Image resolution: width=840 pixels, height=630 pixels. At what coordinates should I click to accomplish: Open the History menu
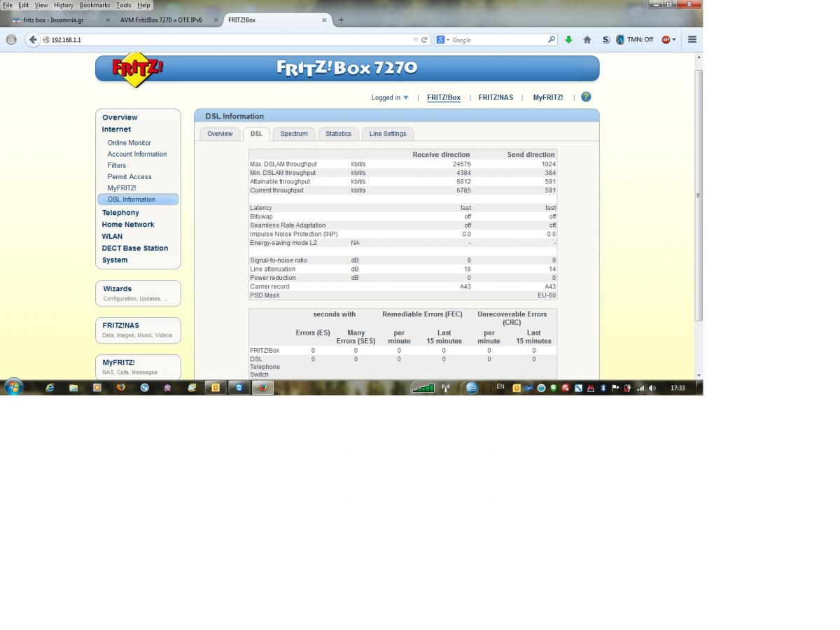[x=64, y=5]
